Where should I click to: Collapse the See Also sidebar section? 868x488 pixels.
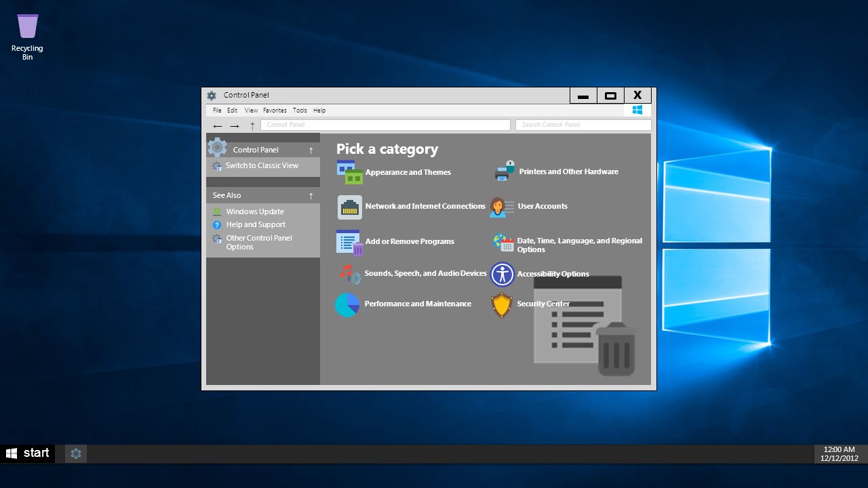311,195
